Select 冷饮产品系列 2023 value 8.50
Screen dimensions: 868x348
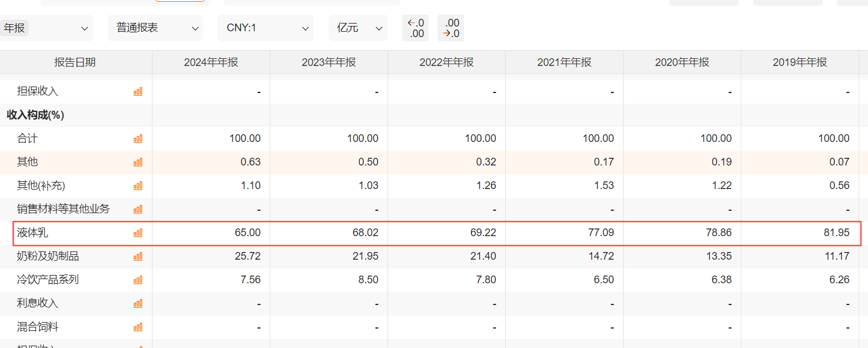[368, 280]
